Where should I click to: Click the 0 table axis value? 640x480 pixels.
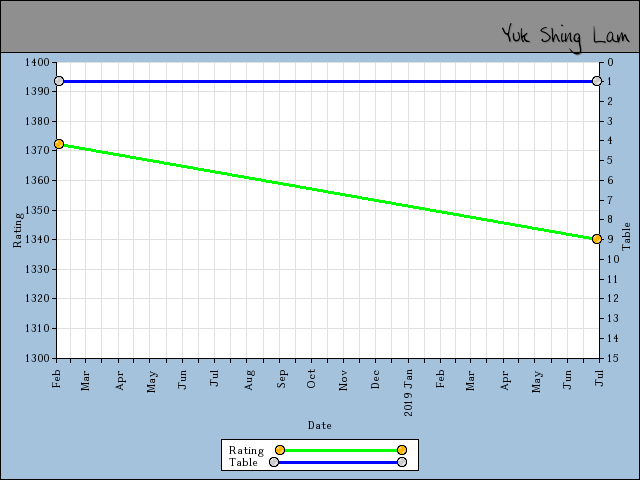[610, 62]
